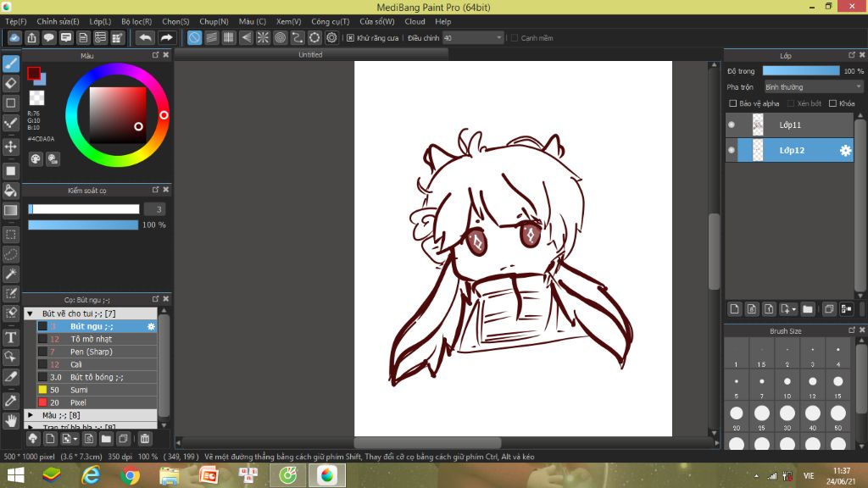Click the dark red foreground color swatch

coord(33,73)
